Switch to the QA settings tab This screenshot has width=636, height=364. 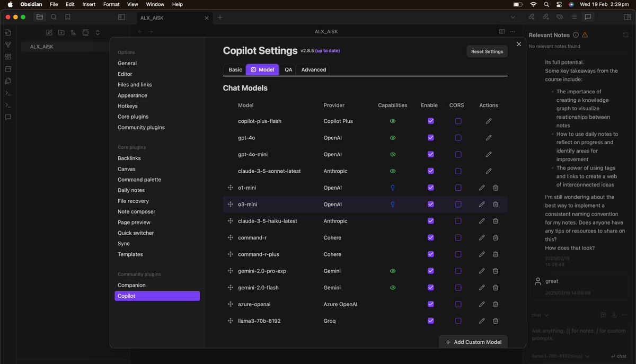[288, 70]
